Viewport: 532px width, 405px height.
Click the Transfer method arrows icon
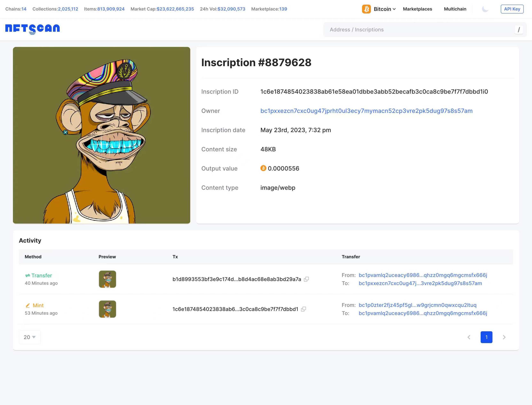point(28,275)
